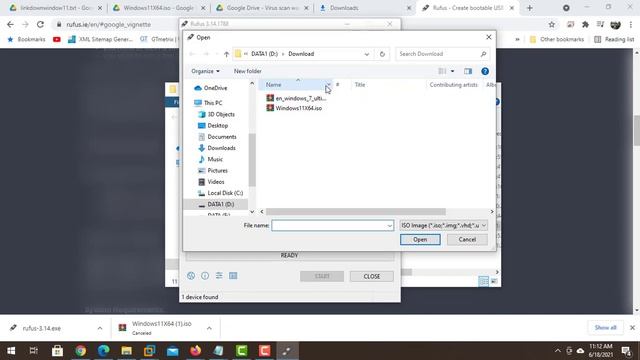Sort by Title column header
The image size is (640, 360).
[360, 84]
